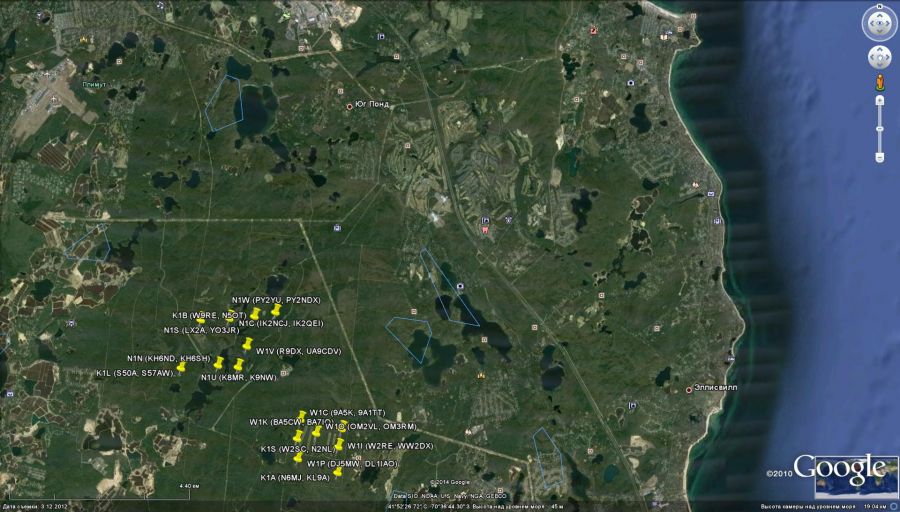Zoom in with the plus button
The width and height of the screenshot is (900, 512).
(x=880, y=100)
